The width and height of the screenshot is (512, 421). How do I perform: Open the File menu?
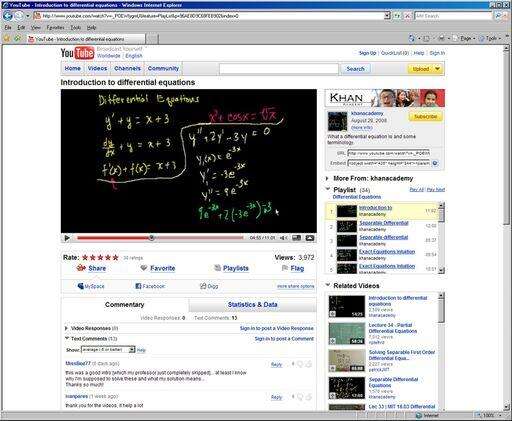click(x=8, y=27)
